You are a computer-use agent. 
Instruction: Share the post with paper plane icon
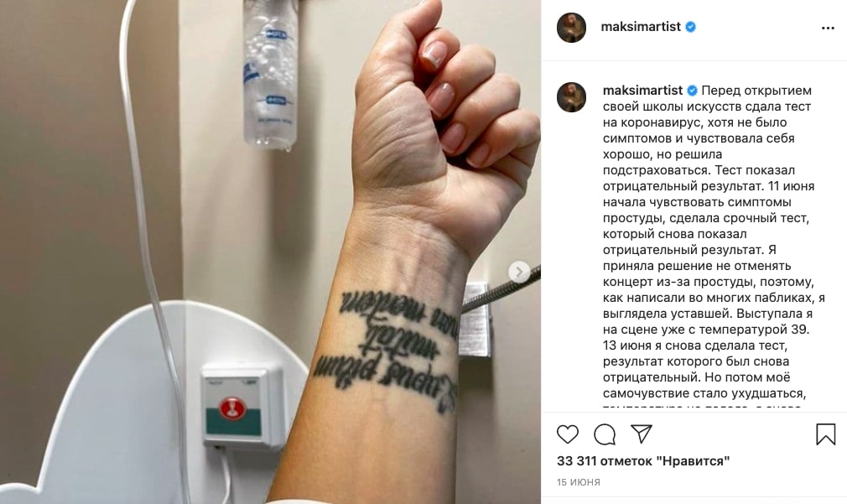click(642, 434)
